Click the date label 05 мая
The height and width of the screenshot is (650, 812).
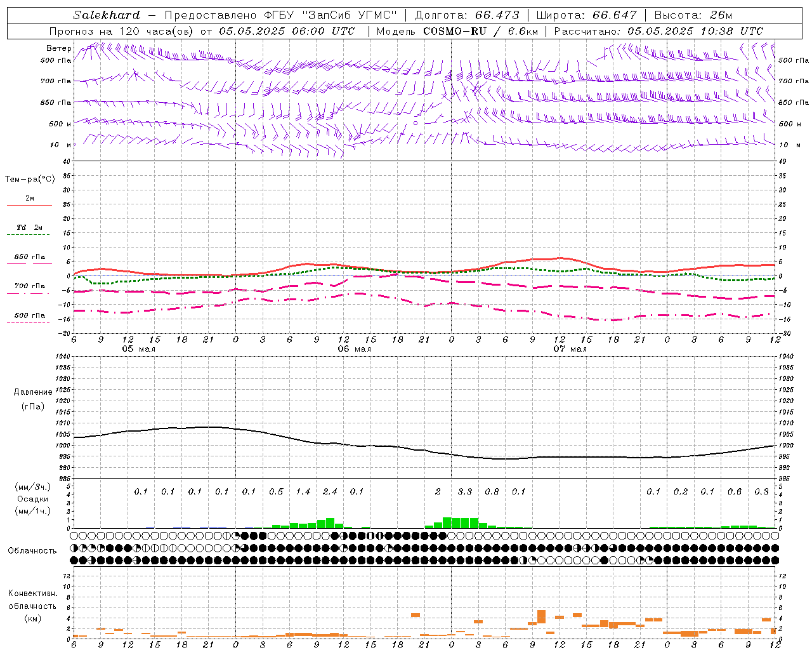(x=139, y=349)
